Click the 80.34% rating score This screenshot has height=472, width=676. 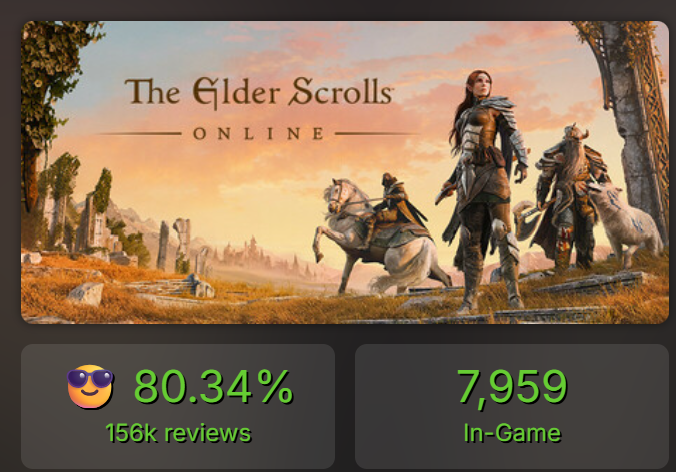coord(213,386)
